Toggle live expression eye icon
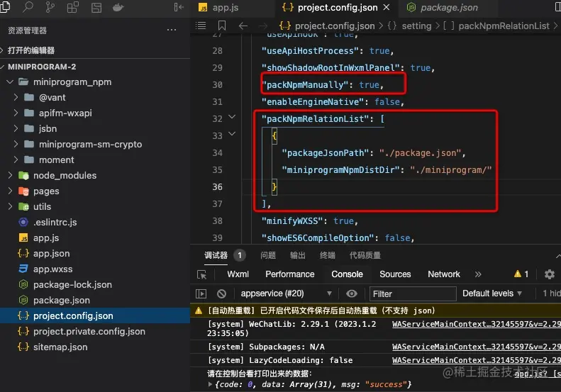The image size is (561, 392). tap(351, 293)
